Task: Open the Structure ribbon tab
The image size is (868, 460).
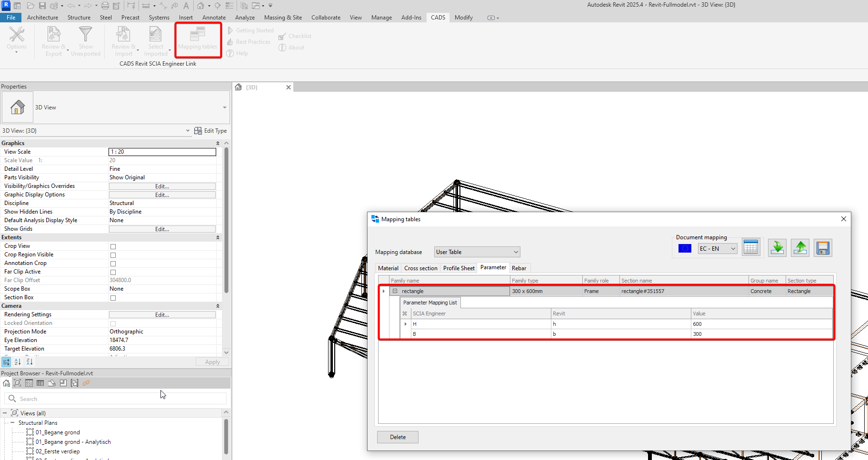Action: coord(79,18)
